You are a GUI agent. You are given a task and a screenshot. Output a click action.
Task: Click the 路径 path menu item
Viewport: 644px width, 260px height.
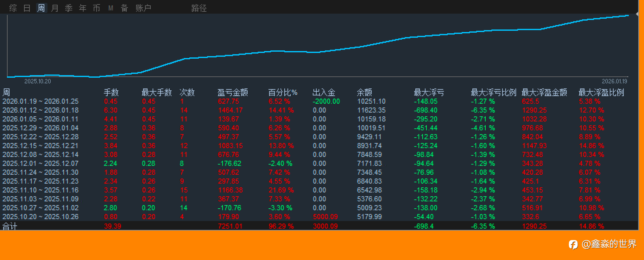click(199, 8)
